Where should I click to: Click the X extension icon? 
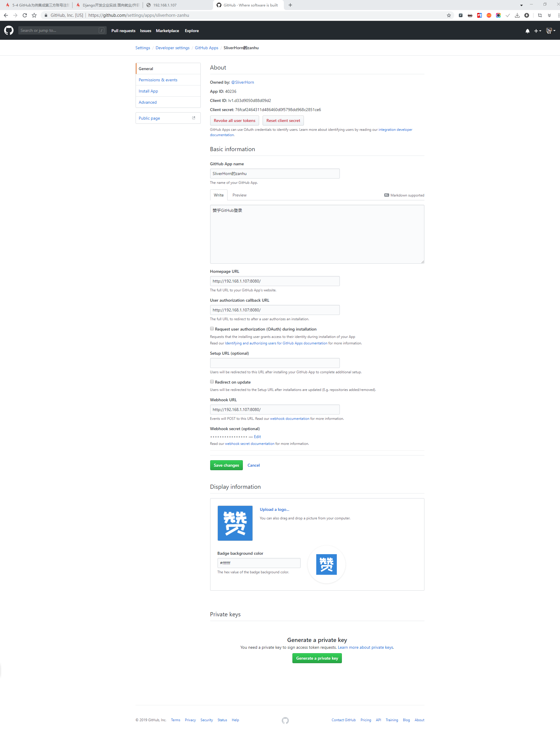click(x=461, y=15)
